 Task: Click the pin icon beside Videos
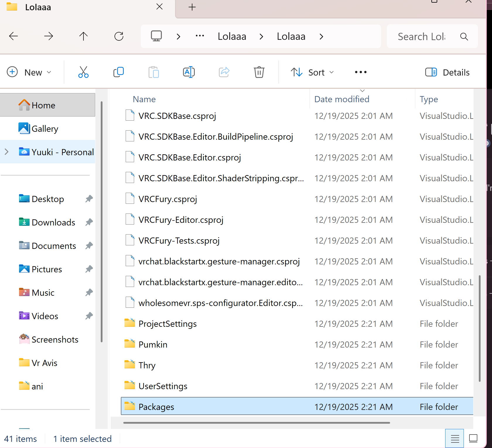click(x=89, y=316)
